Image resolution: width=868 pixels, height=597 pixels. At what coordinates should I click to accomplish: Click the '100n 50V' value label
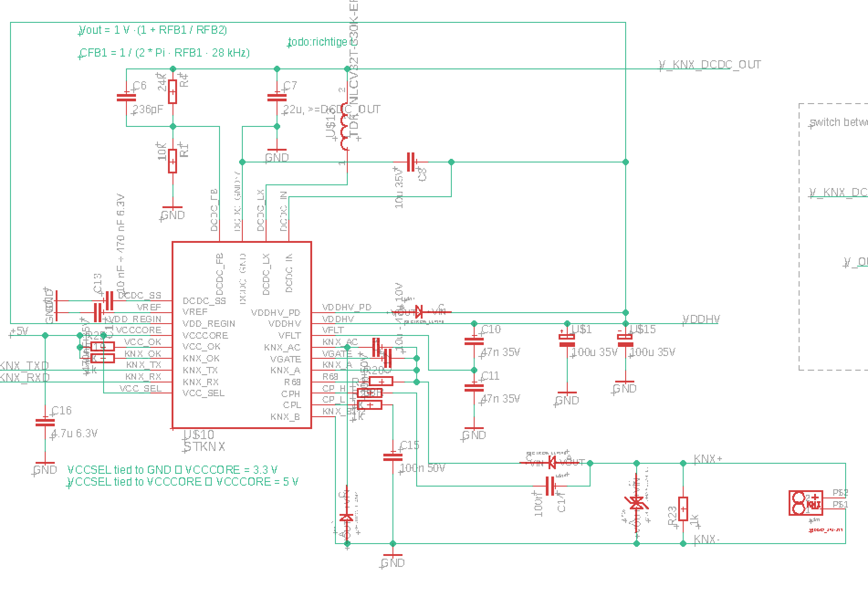(x=422, y=468)
